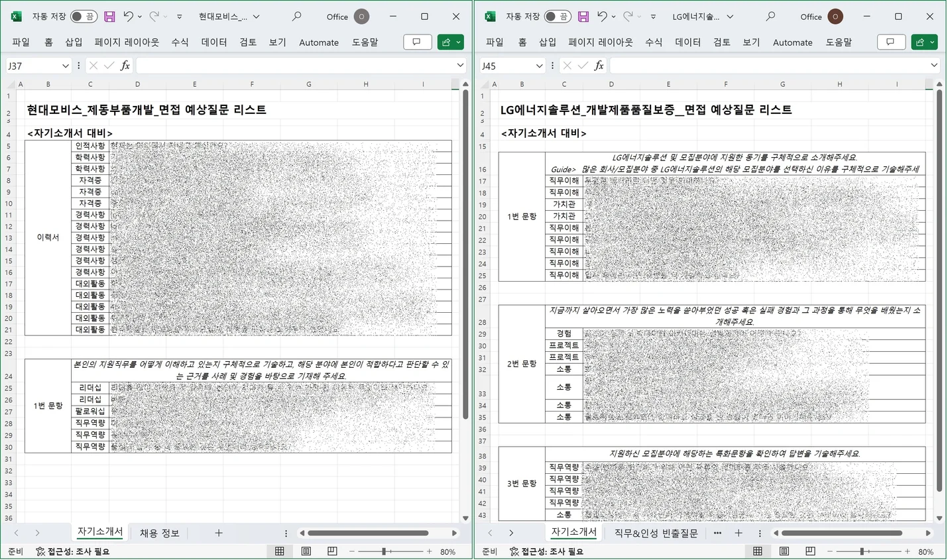Open comments pane in the LG에너지솔루션 window
This screenshot has width=948, height=560.
[890, 42]
